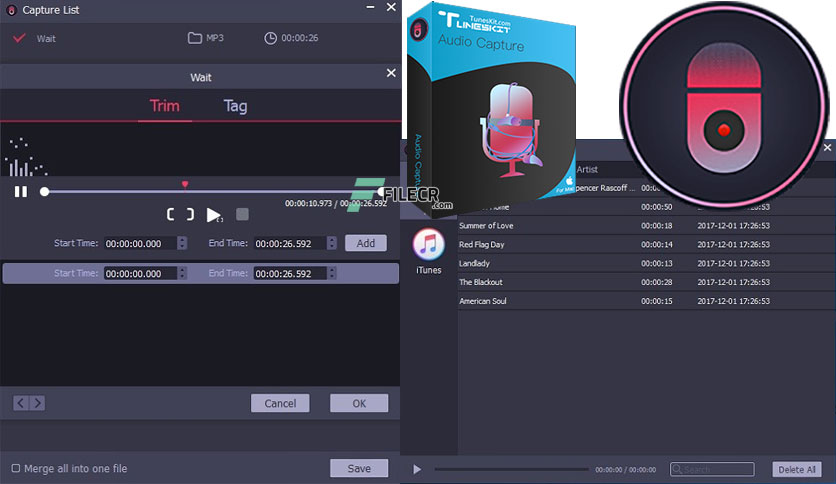Click the waveform visualizer area

click(x=200, y=149)
